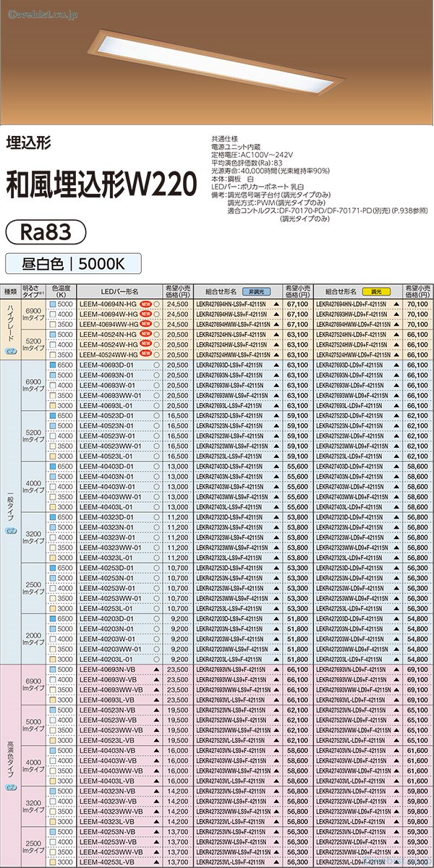Click the triangle mark beside LEEM-40523N-VB
Image resolution: width=434 pixels, height=868 pixels.
pos(156,710)
